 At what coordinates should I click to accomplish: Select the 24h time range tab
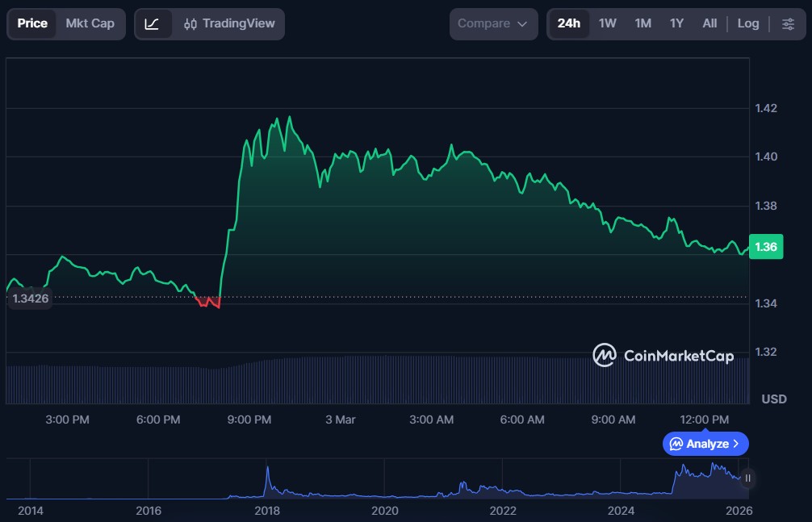tap(568, 24)
